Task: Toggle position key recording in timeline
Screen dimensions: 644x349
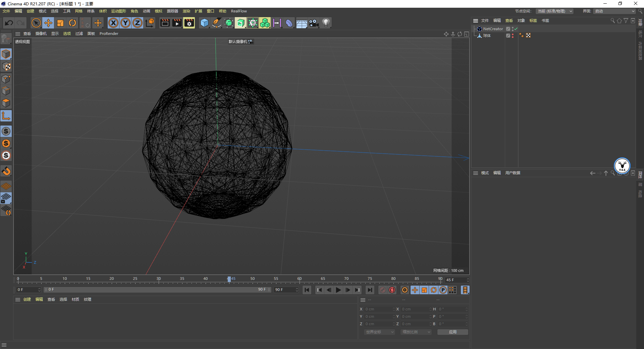Action: [x=415, y=290]
